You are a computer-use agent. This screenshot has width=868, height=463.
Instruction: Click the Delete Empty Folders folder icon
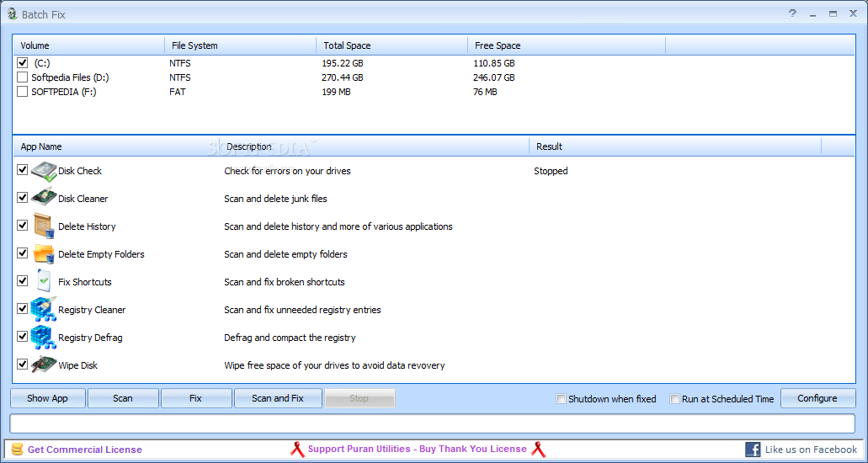(x=44, y=253)
